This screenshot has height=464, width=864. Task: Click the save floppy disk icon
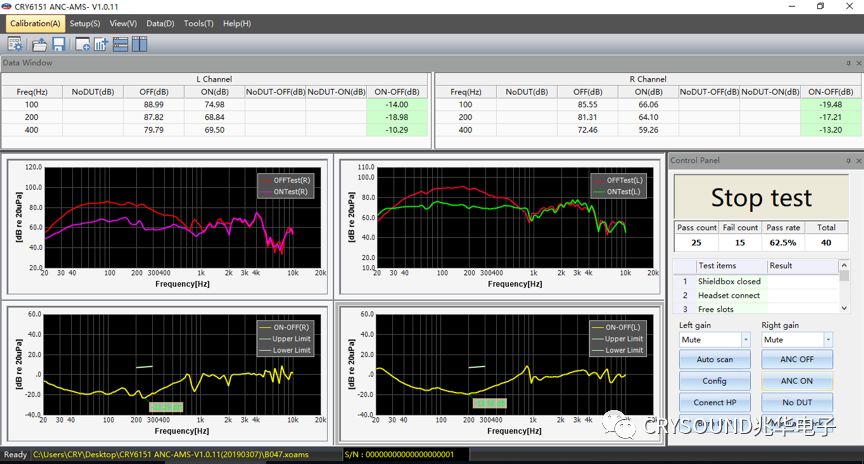pos(58,44)
